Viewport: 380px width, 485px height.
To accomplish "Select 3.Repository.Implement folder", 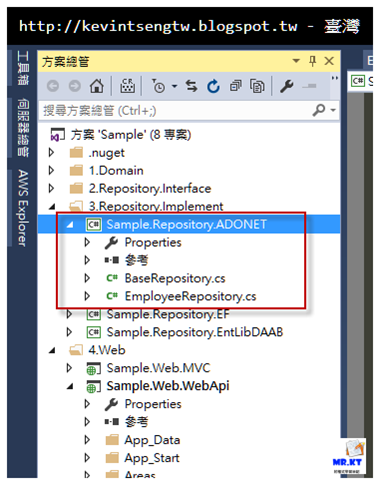I will (x=156, y=207).
